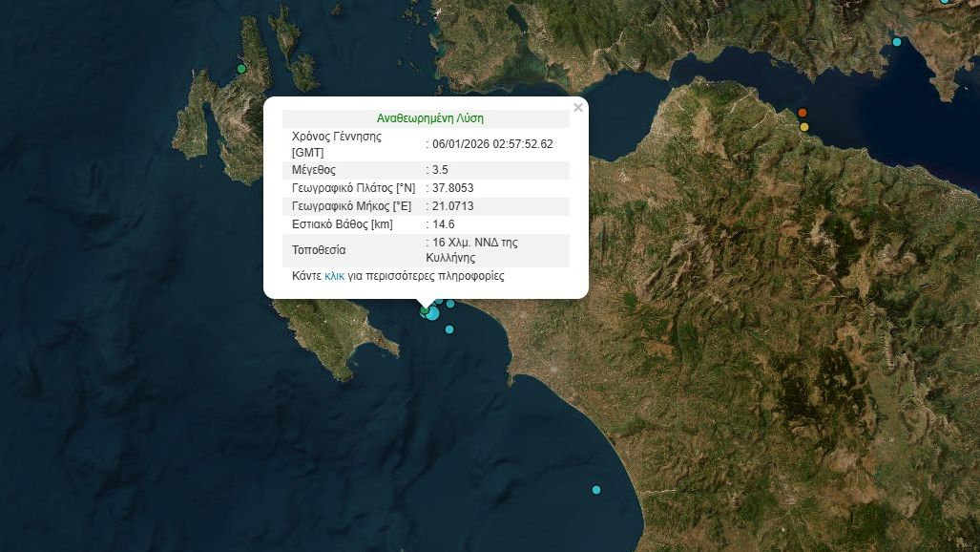Screen dimensions: 980x552
Task: Click the focal depth value 14.6
Action: click(443, 224)
